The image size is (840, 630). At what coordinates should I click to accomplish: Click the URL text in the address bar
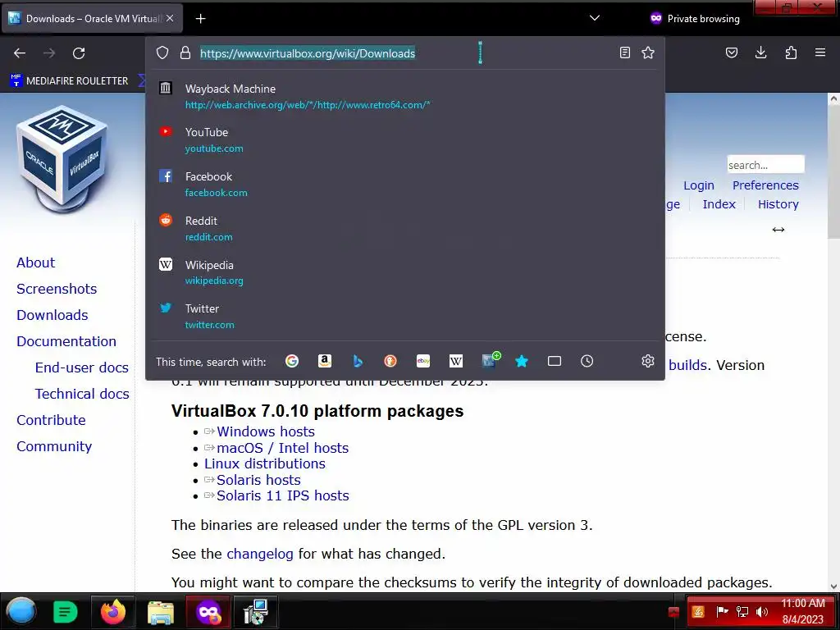[x=308, y=53]
